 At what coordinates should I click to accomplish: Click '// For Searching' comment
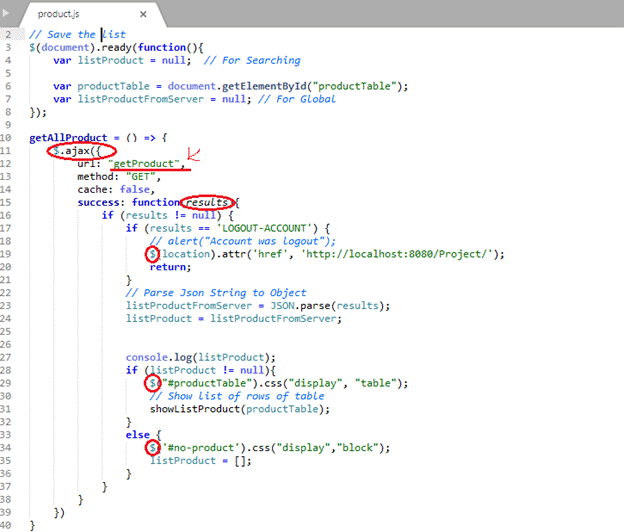pyautogui.click(x=252, y=60)
